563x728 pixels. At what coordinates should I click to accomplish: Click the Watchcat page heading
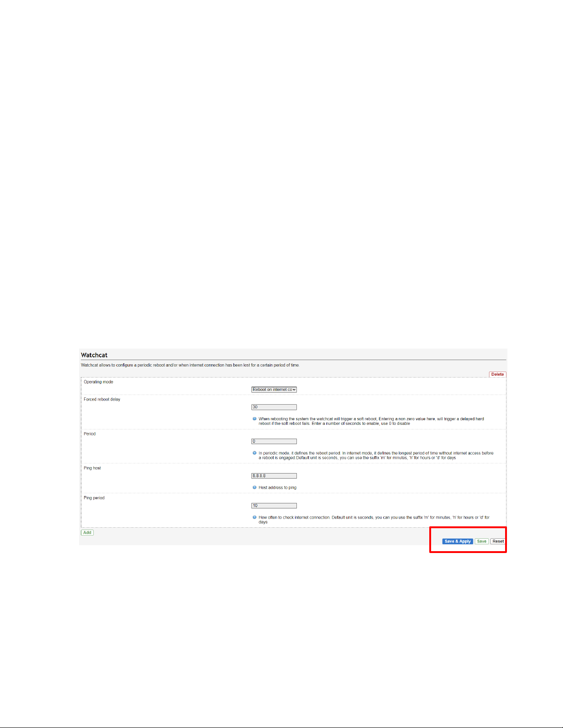point(94,355)
